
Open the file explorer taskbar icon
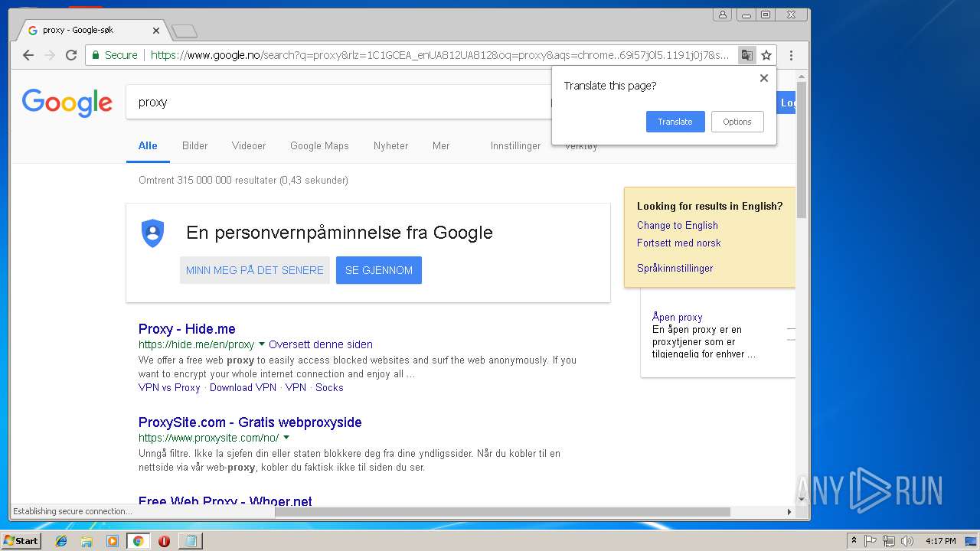point(87,541)
